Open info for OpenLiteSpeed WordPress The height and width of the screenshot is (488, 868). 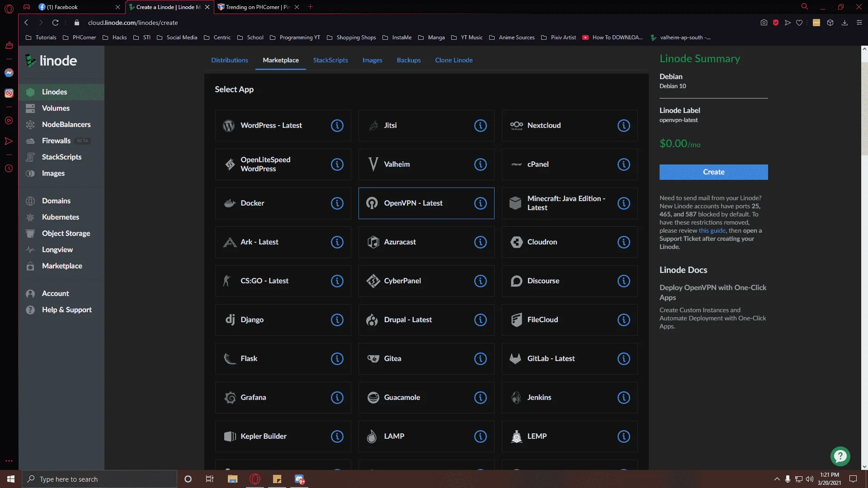[337, 164]
